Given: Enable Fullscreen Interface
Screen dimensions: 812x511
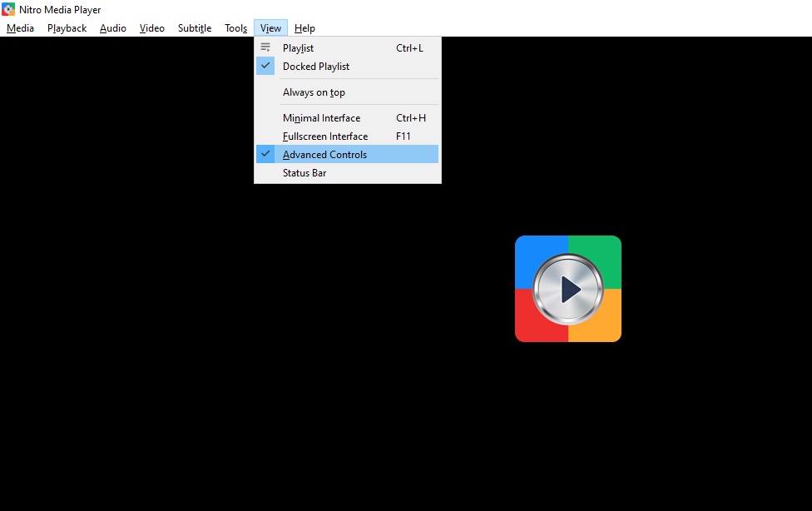Looking at the screenshot, I should [x=347, y=136].
